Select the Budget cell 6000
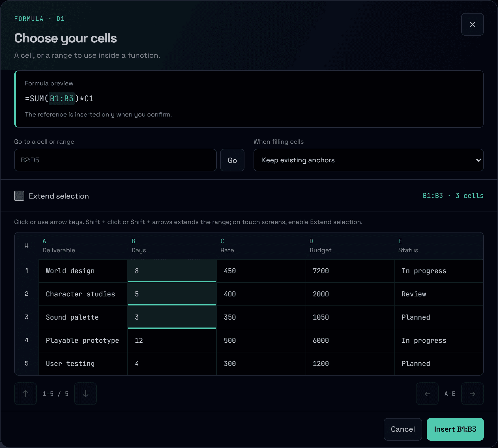The height and width of the screenshot is (448, 498). [350, 341]
